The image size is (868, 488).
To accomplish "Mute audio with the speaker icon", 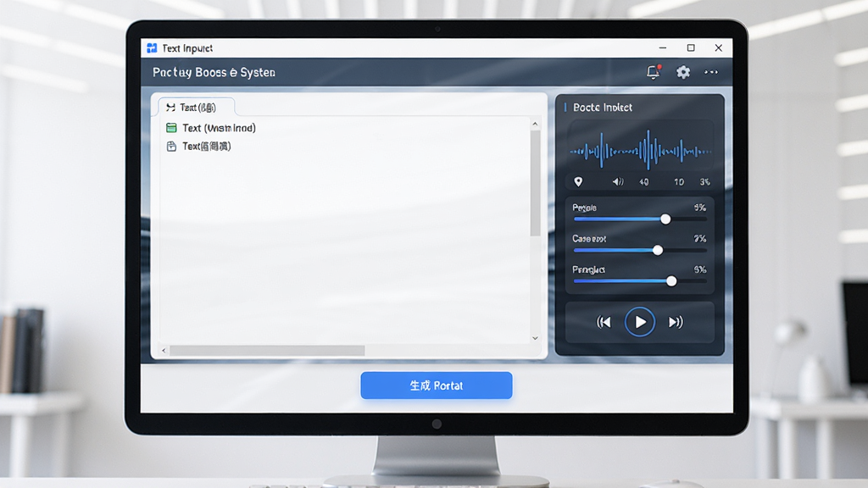I will (618, 181).
